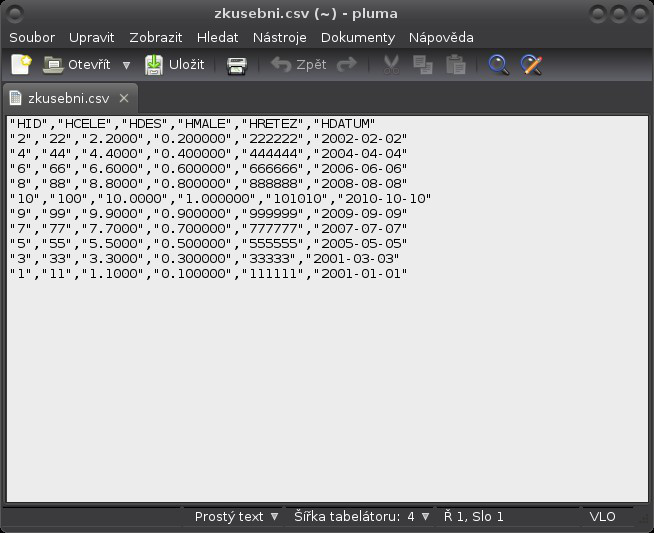Image resolution: width=654 pixels, height=533 pixels.
Task: Click the Uložit button label
Action: click(186, 65)
